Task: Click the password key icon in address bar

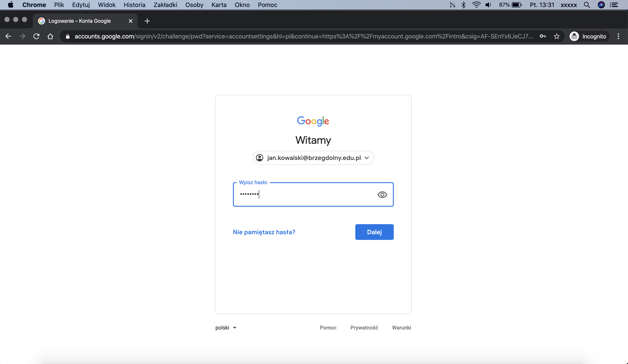Action: tap(543, 36)
